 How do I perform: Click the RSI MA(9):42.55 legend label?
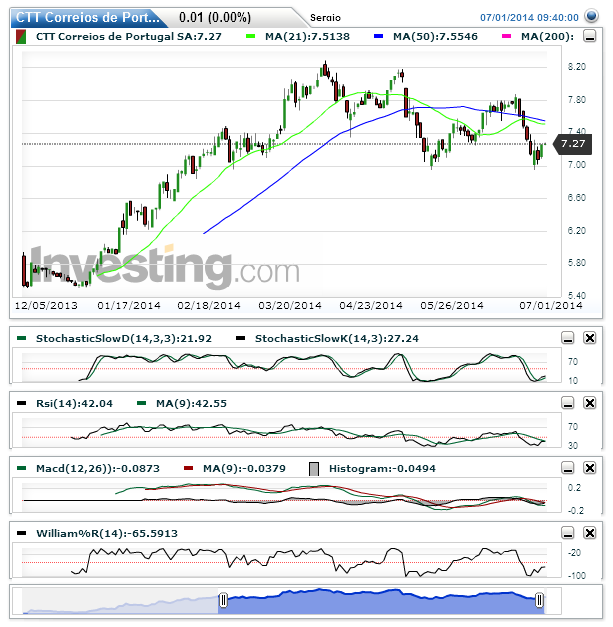tap(191, 403)
